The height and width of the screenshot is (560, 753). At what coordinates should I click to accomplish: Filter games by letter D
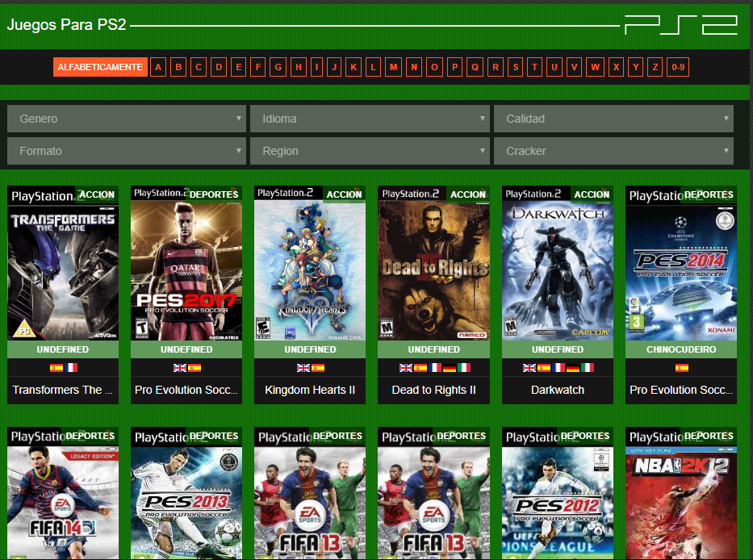click(219, 67)
